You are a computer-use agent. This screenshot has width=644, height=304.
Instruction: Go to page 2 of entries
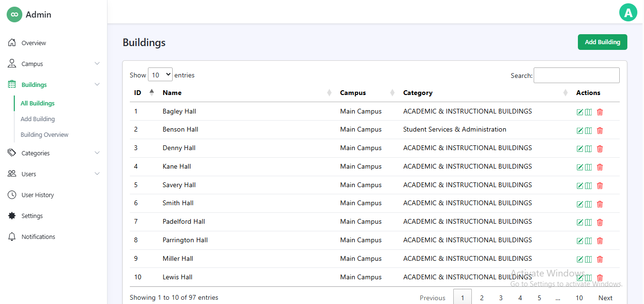[481, 298]
